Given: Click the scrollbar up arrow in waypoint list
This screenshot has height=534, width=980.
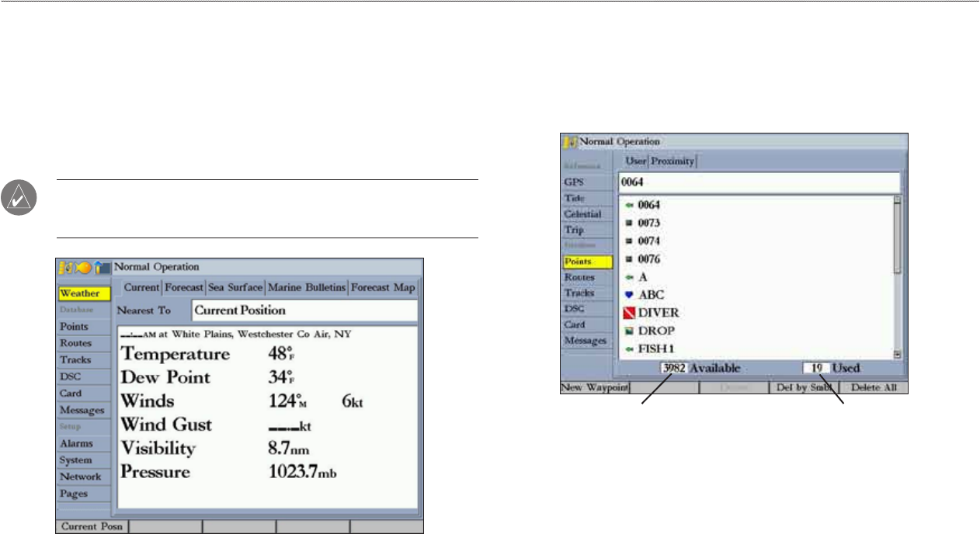Looking at the screenshot, I should click(897, 200).
